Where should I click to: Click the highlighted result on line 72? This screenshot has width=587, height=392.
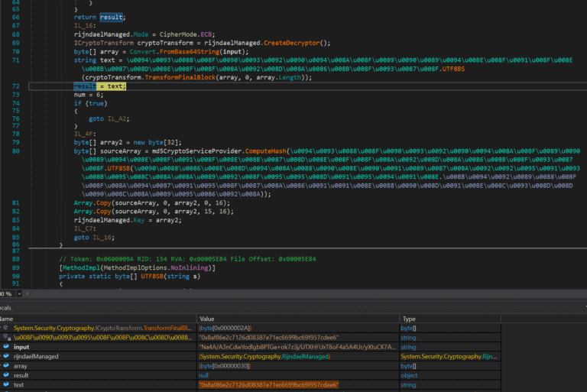tap(85, 86)
